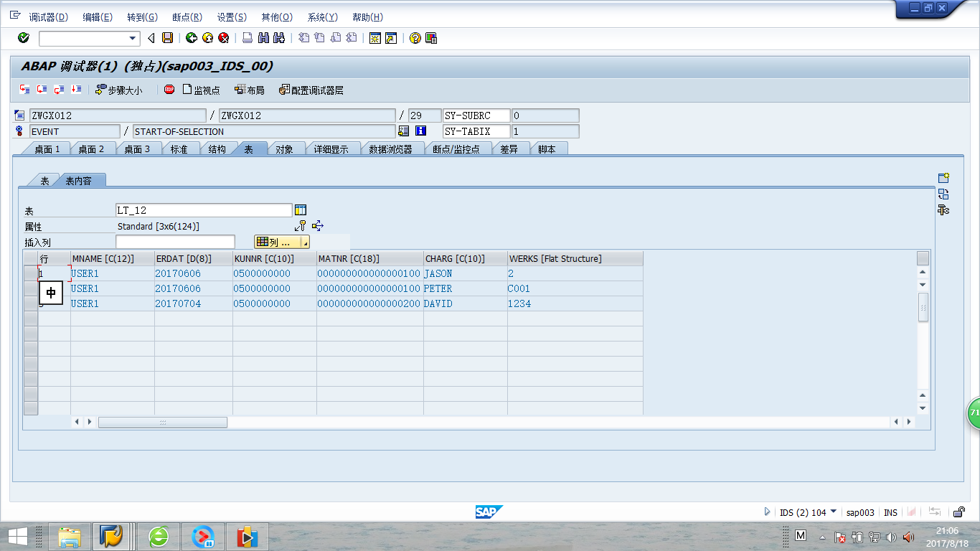980x551 pixels.
Task: Switch to the 标准 tab
Action: click(179, 149)
